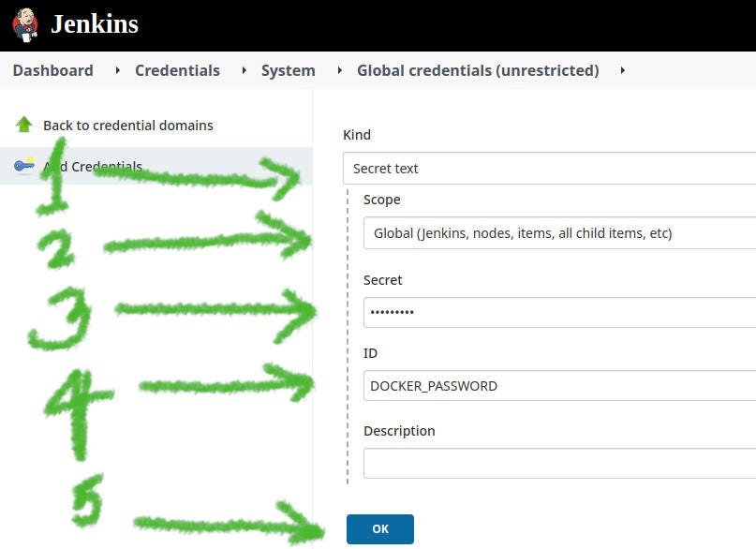Click the ID field containing DOCKER_PASSWORD
The image size is (756, 549).
(559, 386)
